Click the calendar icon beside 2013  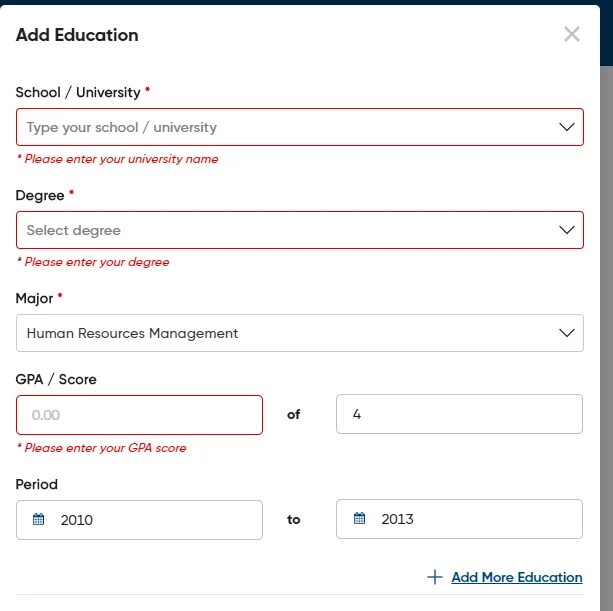pyautogui.click(x=360, y=520)
